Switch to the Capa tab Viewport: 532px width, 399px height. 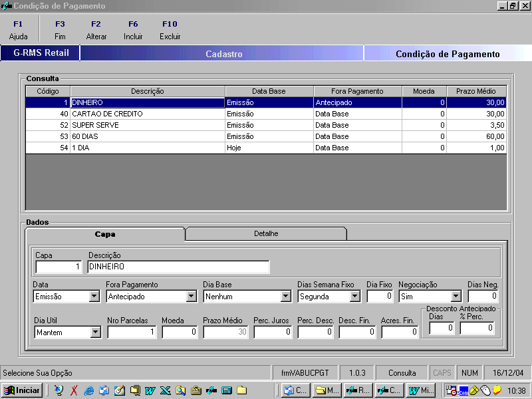tap(105, 234)
